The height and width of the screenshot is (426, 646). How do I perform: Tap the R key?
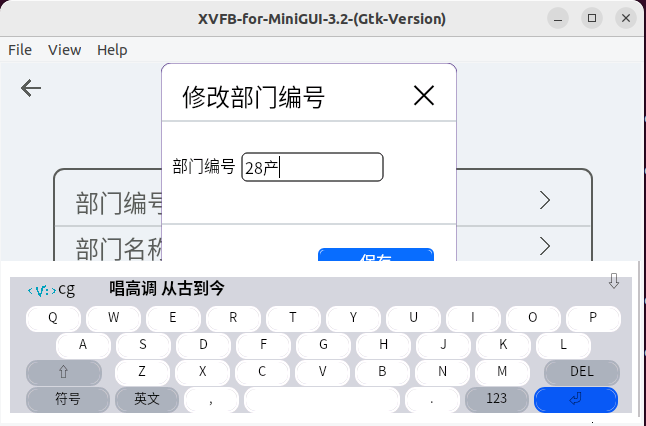point(233,318)
